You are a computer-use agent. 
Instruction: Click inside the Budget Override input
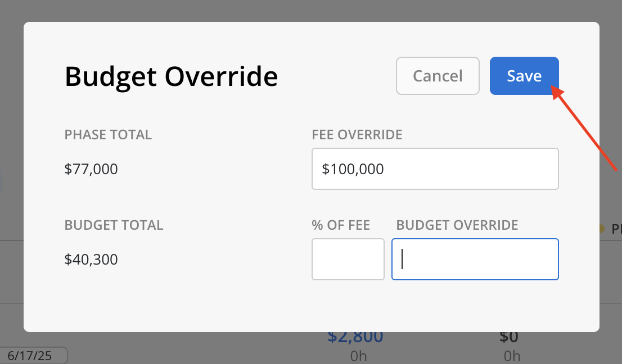[x=475, y=259]
